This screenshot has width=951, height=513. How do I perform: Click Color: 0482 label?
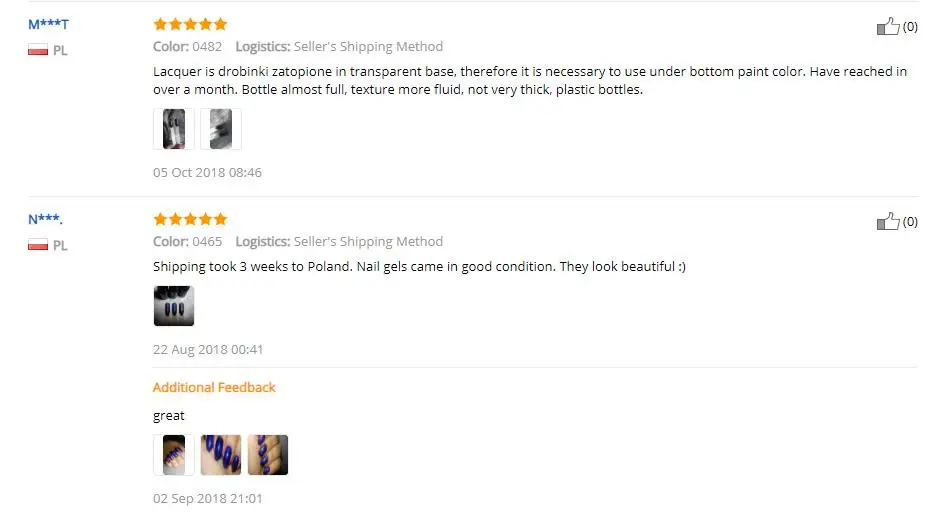(187, 46)
